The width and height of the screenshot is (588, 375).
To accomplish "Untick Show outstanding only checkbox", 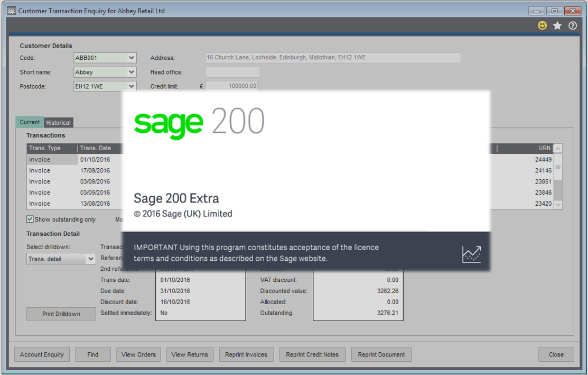I will click(30, 219).
